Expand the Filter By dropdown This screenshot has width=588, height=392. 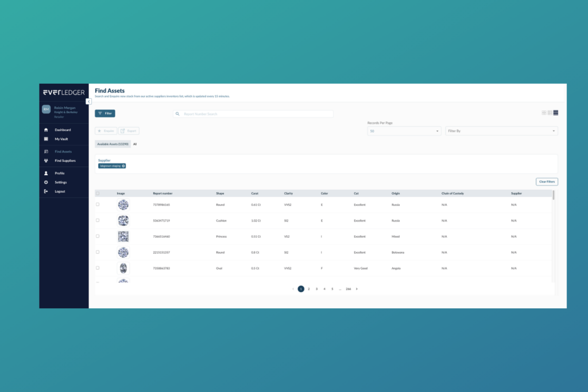pos(501,131)
